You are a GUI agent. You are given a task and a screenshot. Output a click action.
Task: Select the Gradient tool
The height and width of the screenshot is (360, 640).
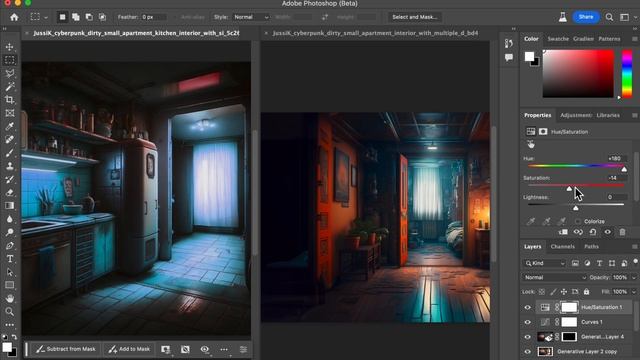(x=10, y=205)
